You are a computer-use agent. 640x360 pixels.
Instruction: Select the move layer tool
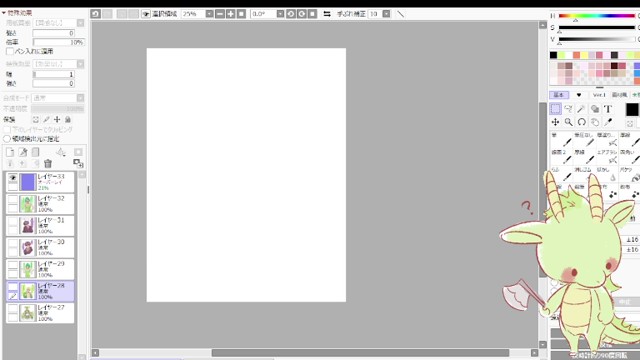point(555,122)
